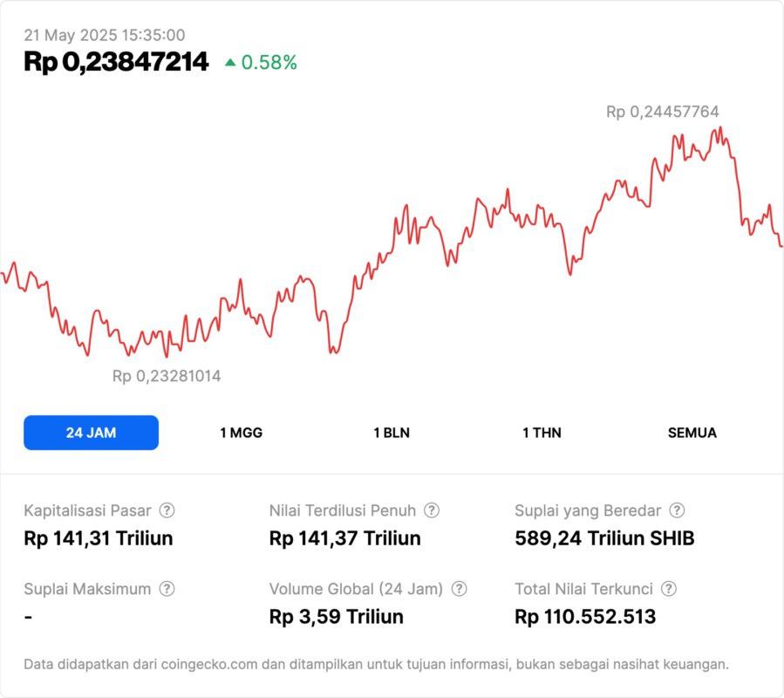The width and height of the screenshot is (784, 698).
Task: Click the 589,24 Triliun SHIB supply value
Action: [x=604, y=538]
